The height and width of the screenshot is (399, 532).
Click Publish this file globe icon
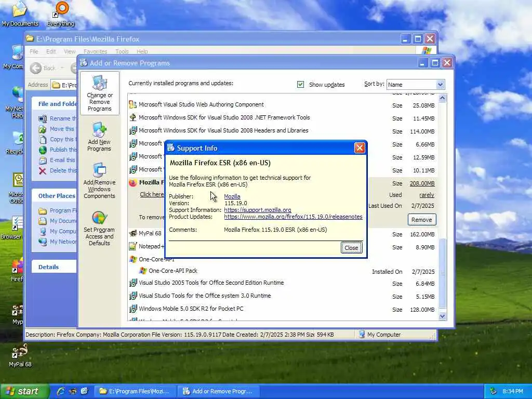pyautogui.click(x=43, y=150)
